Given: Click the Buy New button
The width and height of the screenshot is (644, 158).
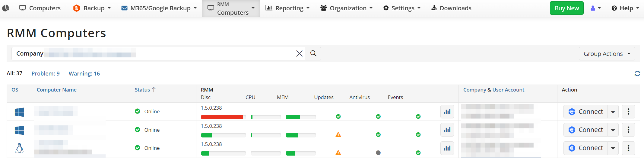Looking at the screenshot, I should pyautogui.click(x=566, y=8).
